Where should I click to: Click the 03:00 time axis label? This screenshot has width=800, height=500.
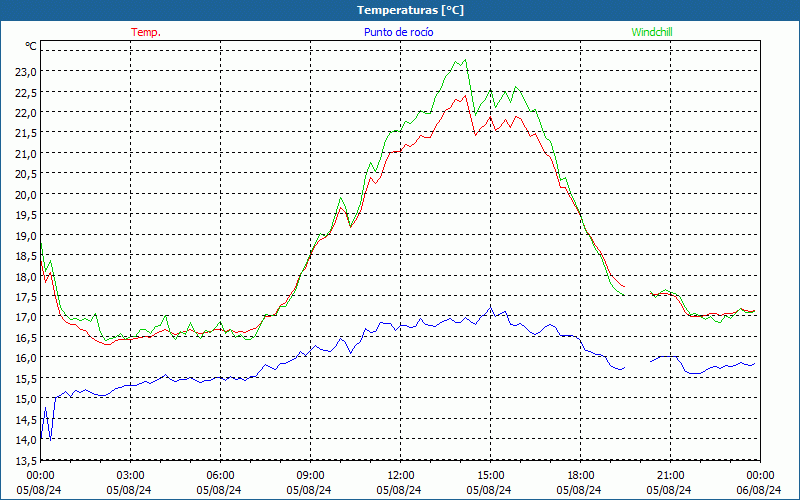click(131, 475)
